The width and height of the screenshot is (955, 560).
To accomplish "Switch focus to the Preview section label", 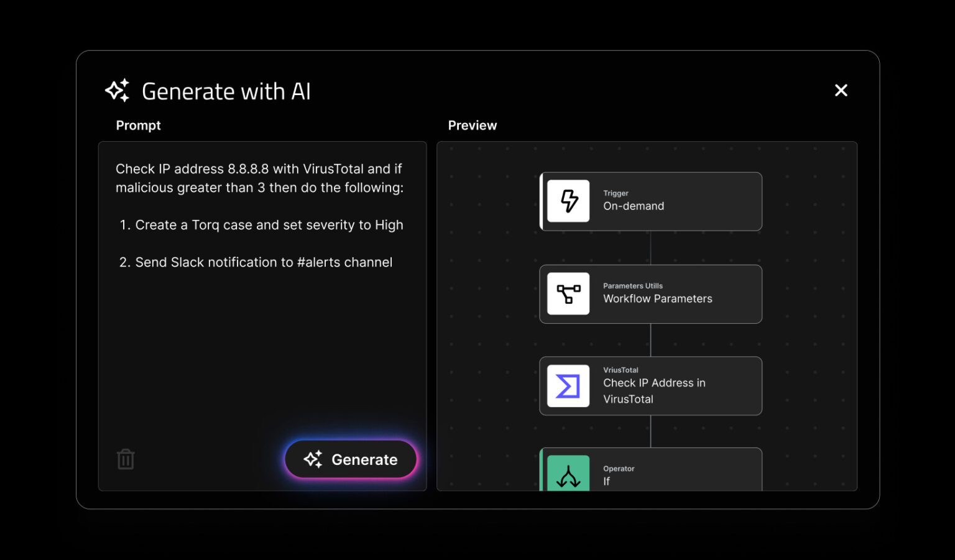I will point(472,125).
